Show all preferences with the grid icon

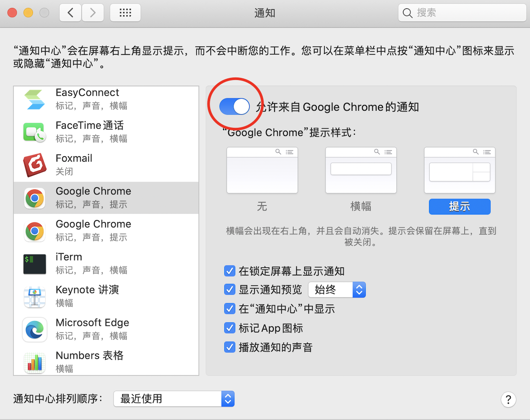(x=125, y=13)
